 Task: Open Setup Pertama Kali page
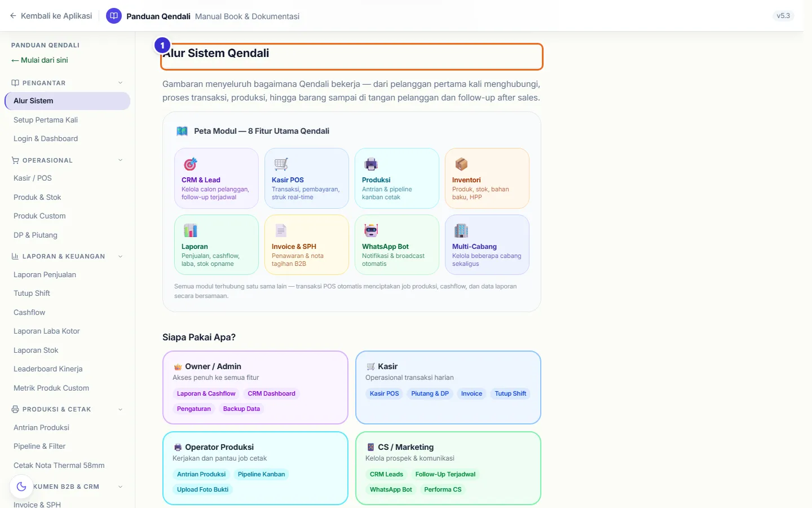point(68,120)
